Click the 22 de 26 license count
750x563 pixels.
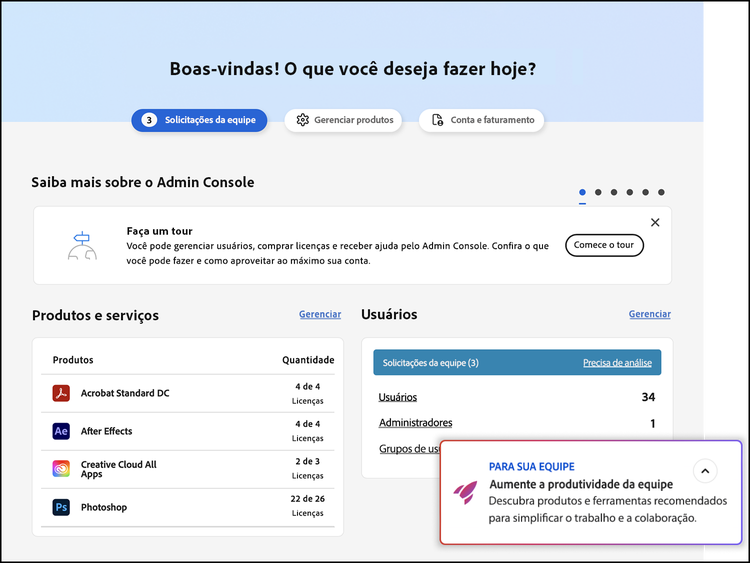[308, 499]
